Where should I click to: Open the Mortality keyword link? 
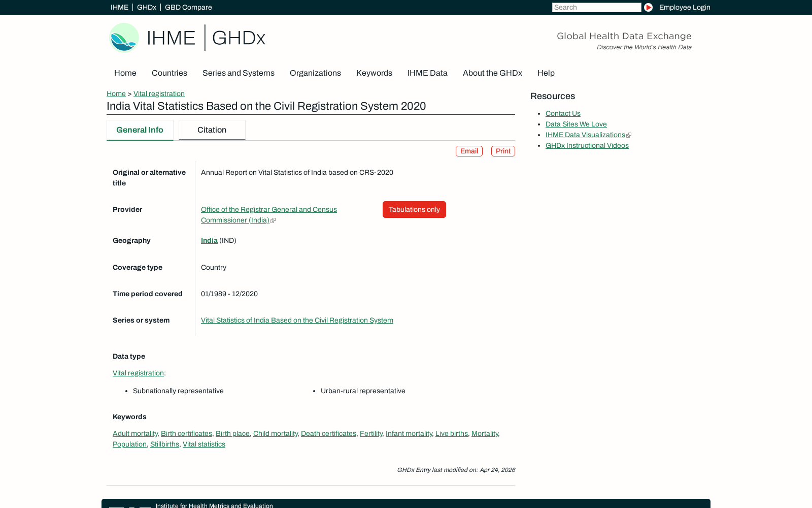click(x=485, y=433)
